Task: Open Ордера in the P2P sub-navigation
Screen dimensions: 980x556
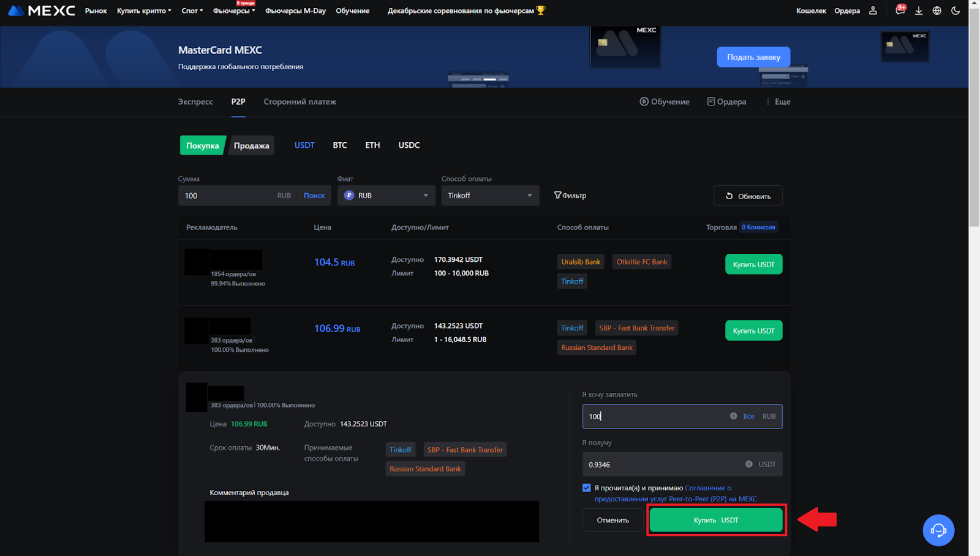Action: pos(726,102)
